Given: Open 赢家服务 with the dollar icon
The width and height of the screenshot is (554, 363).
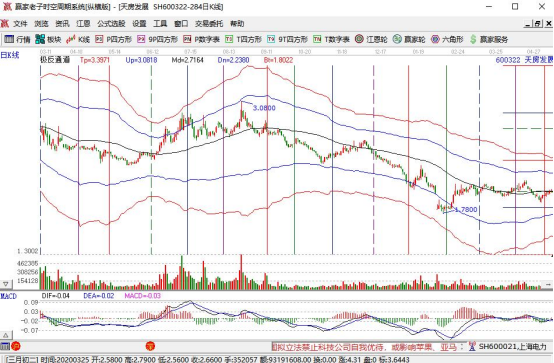Looking at the screenshot, I should (489, 39).
